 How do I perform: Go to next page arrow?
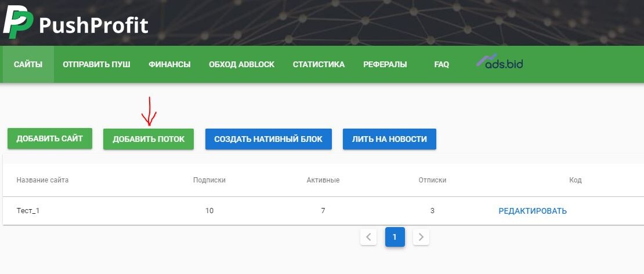point(421,237)
